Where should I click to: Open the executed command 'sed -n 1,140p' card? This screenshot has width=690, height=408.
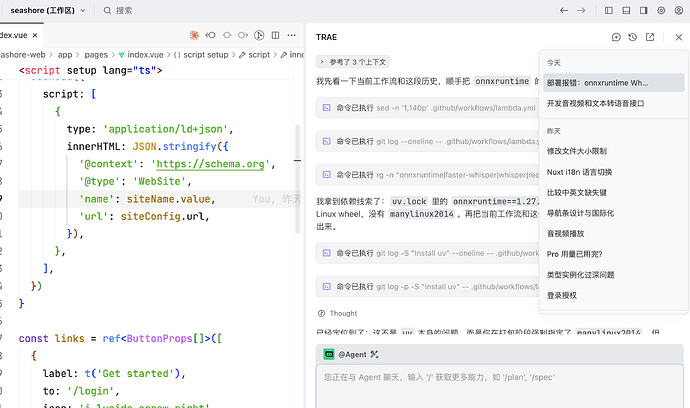pyautogui.click(x=428, y=108)
